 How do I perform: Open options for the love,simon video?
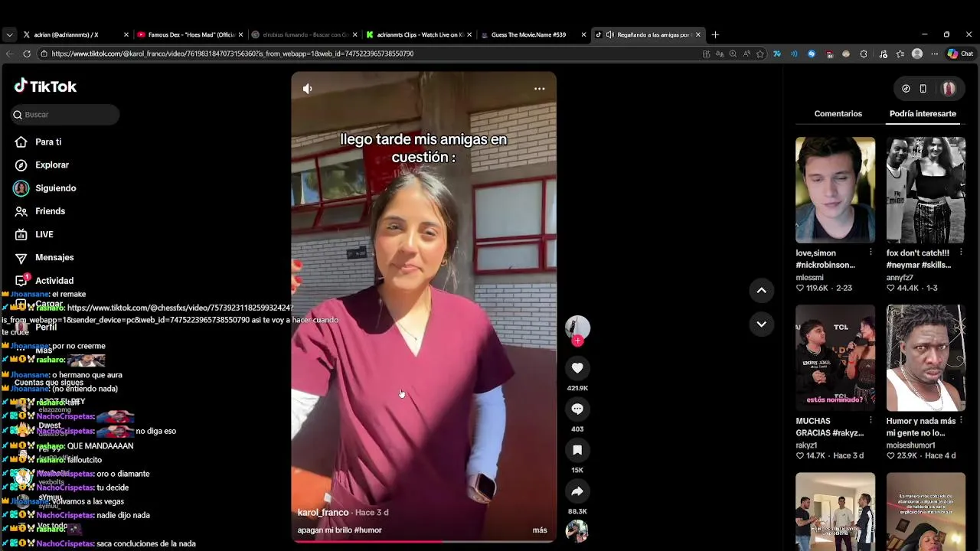pos(871,253)
